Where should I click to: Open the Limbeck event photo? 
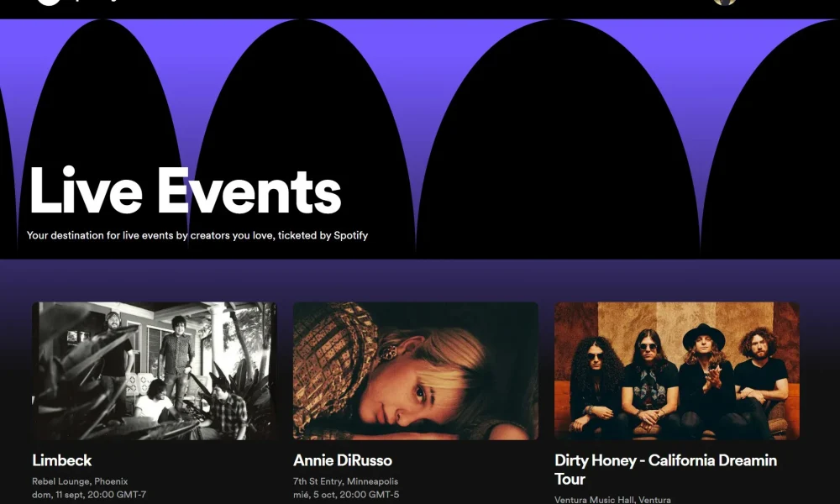155,370
